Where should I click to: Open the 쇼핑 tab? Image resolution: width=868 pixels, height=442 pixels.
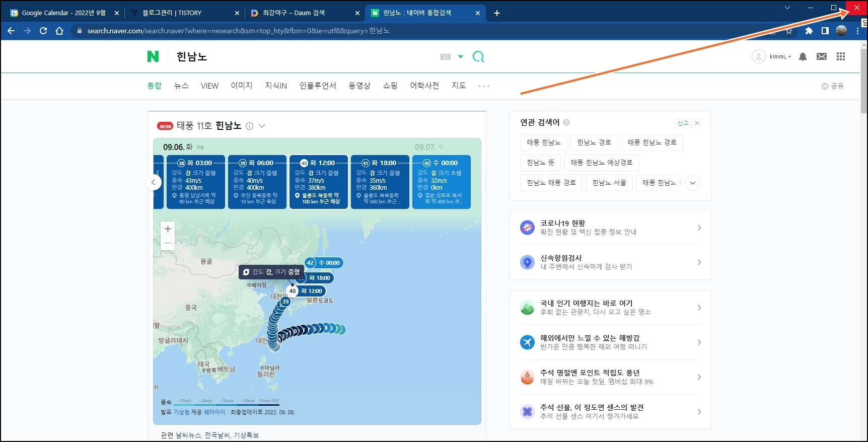coord(390,86)
